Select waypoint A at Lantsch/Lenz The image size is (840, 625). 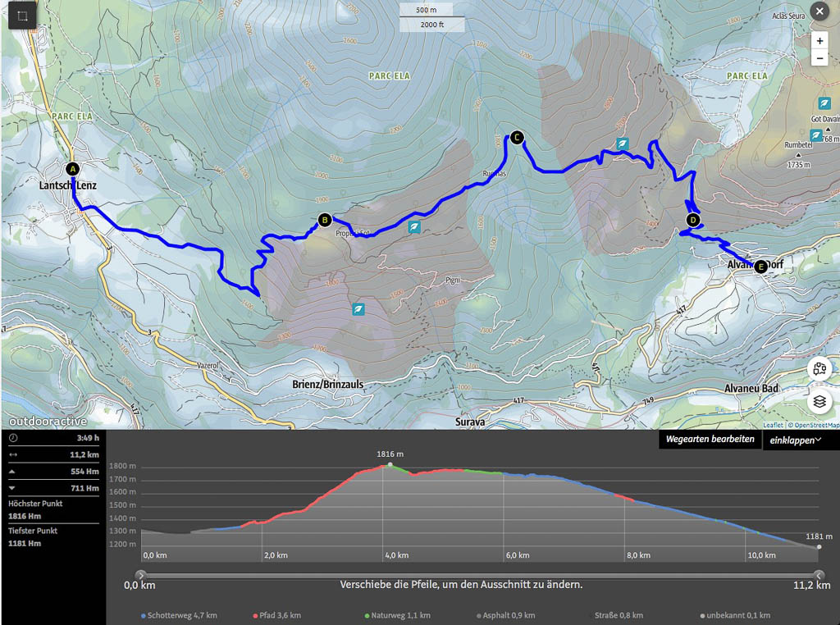[x=72, y=169]
